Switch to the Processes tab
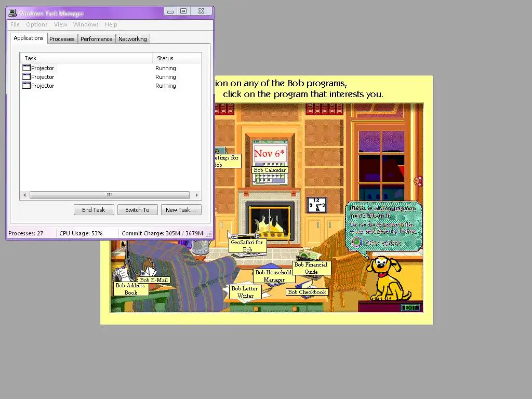 62,39
